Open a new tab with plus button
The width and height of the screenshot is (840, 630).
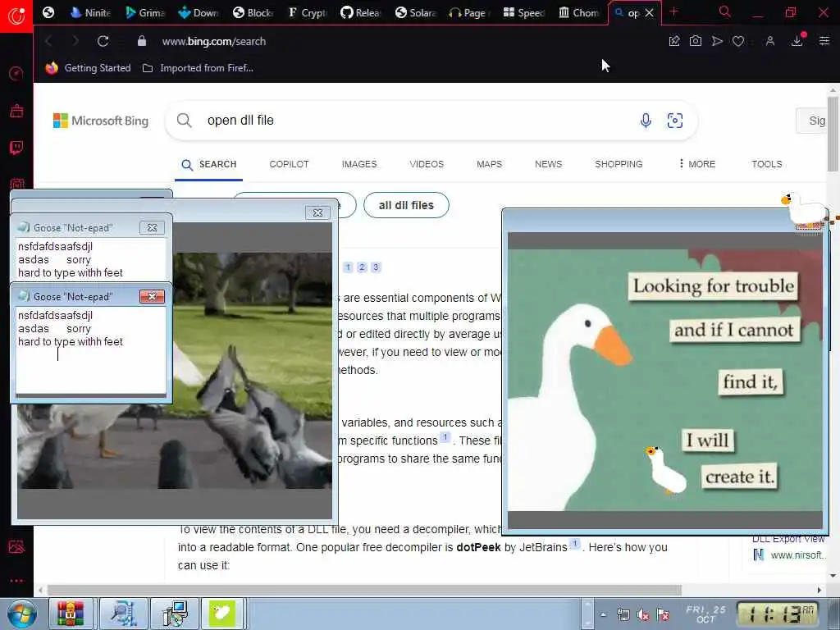click(674, 11)
